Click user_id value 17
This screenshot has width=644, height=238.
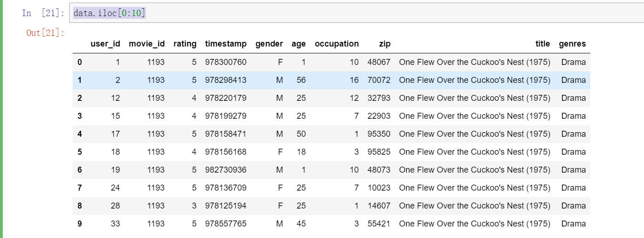(x=115, y=134)
